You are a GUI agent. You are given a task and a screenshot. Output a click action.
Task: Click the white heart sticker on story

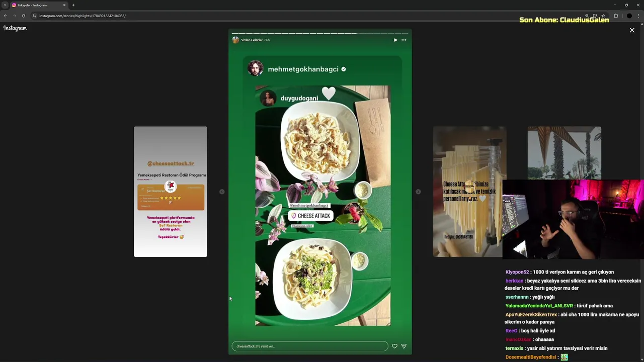point(329,93)
